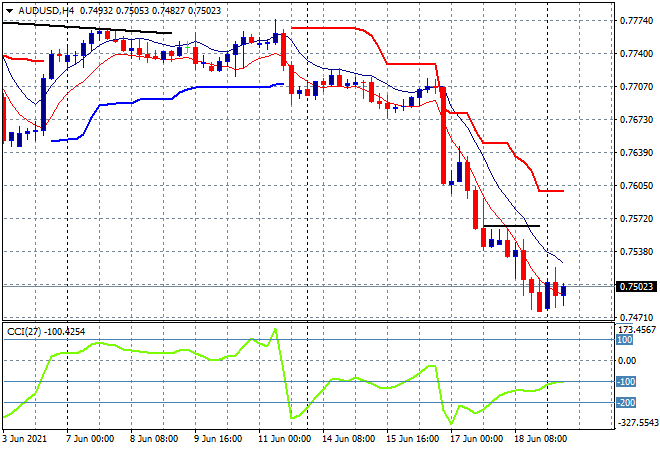Click the CCI -100 level tag

pyautogui.click(x=626, y=382)
